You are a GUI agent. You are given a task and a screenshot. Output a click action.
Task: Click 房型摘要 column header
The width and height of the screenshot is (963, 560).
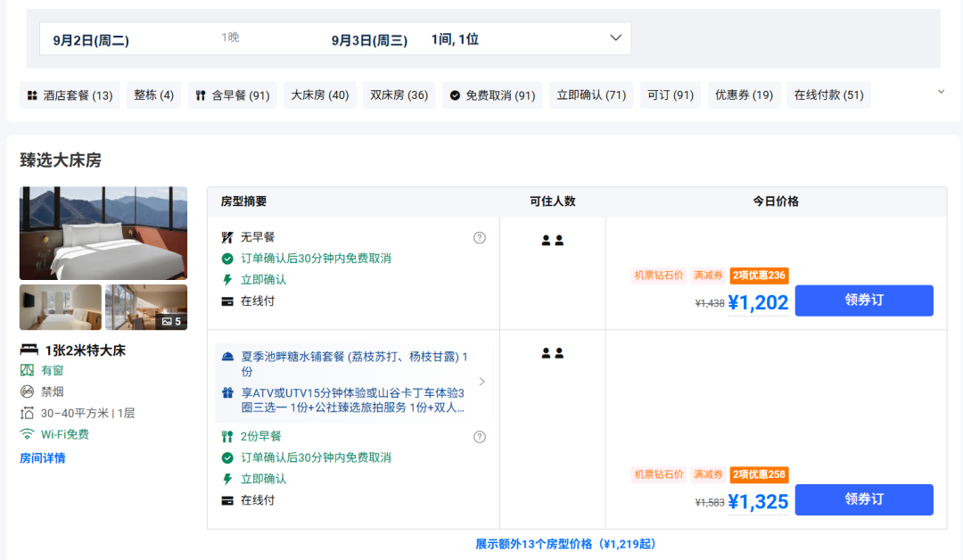coord(243,202)
